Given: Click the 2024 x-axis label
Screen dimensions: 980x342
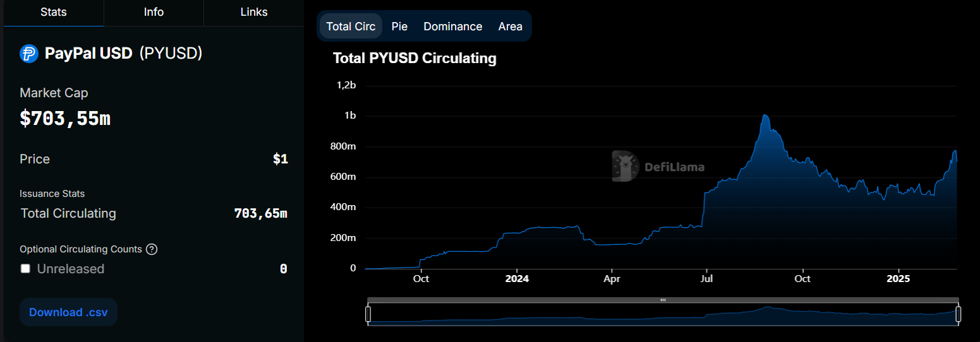Looking at the screenshot, I should click(517, 278).
